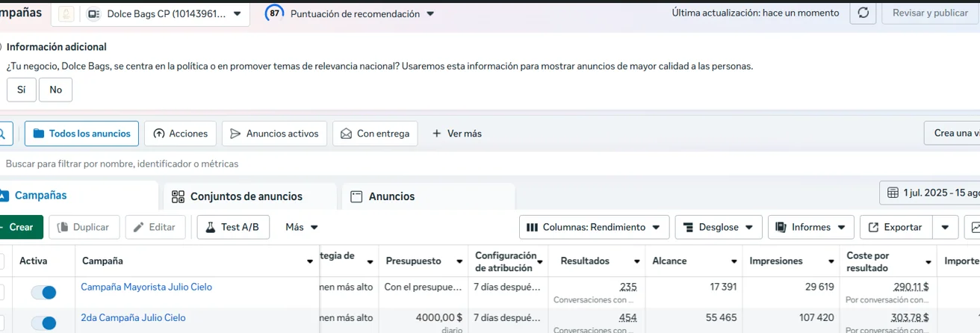Open the Informes dropdown
The height and width of the screenshot is (333, 980).
(x=811, y=227)
